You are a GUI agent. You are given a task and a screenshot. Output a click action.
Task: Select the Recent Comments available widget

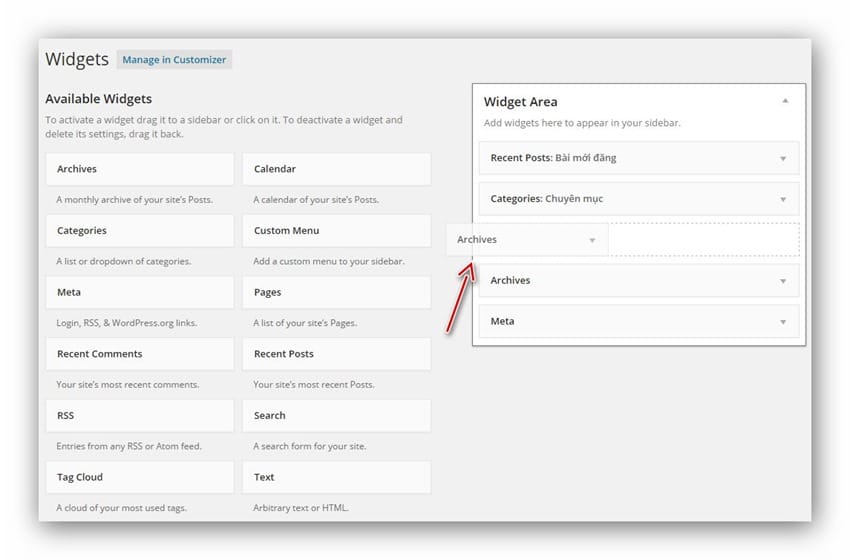click(x=140, y=354)
